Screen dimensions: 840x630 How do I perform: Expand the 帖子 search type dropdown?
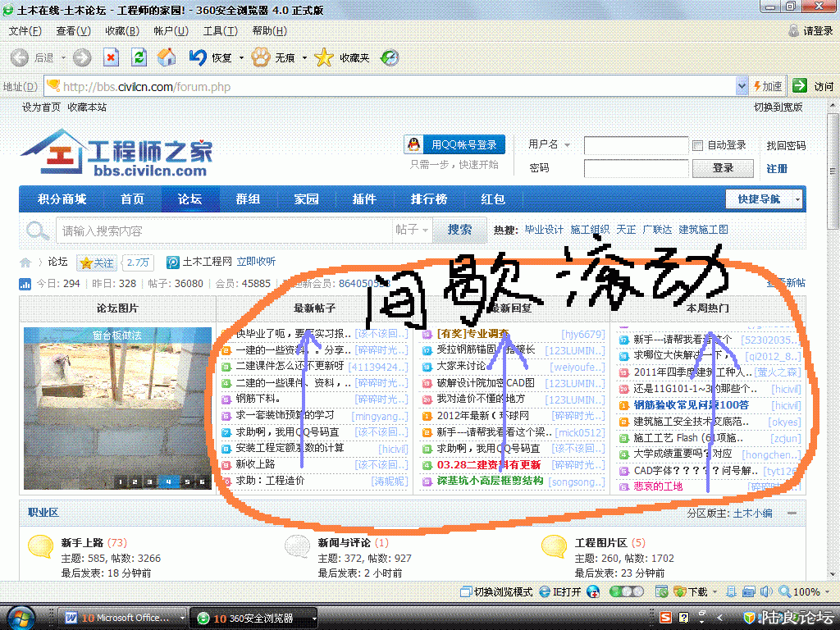click(x=413, y=231)
